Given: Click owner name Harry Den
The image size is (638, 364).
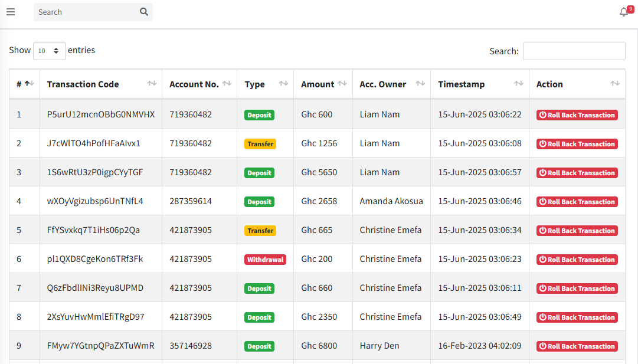Looking at the screenshot, I should click(x=379, y=346).
